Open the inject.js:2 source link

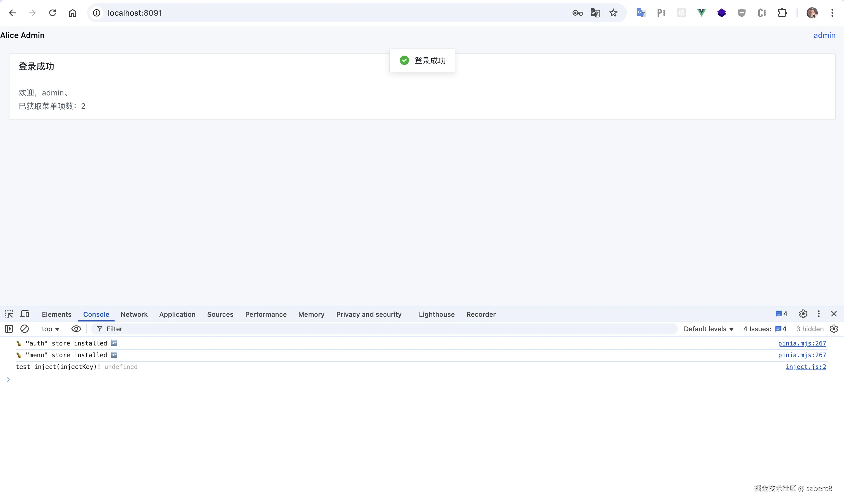point(805,367)
